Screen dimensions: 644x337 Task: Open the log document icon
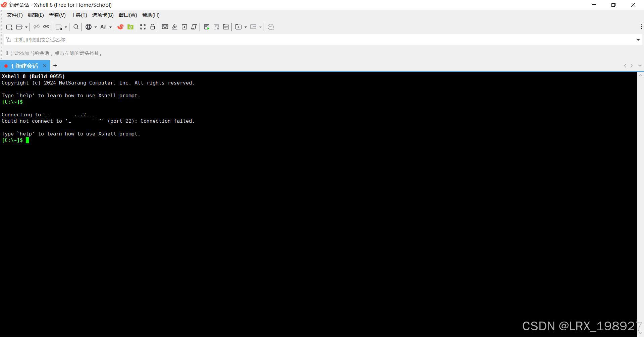pyautogui.click(x=226, y=27)
